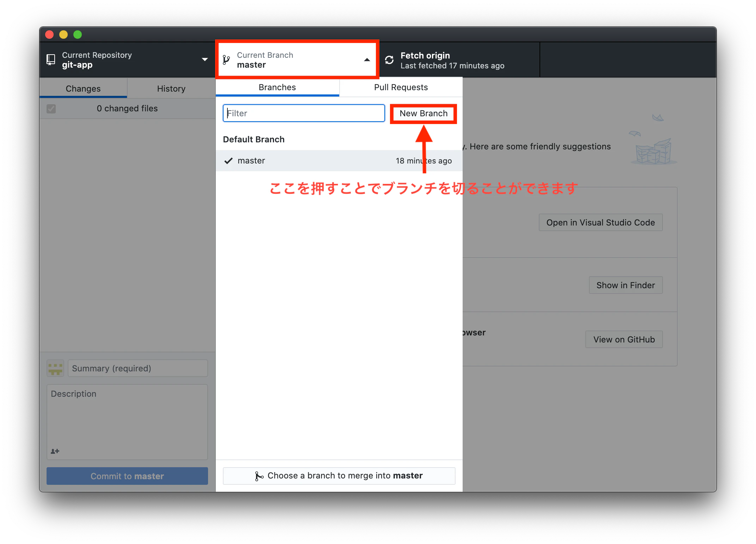
Task: Click the disabled Commit to master button
Action: point(127,476)
